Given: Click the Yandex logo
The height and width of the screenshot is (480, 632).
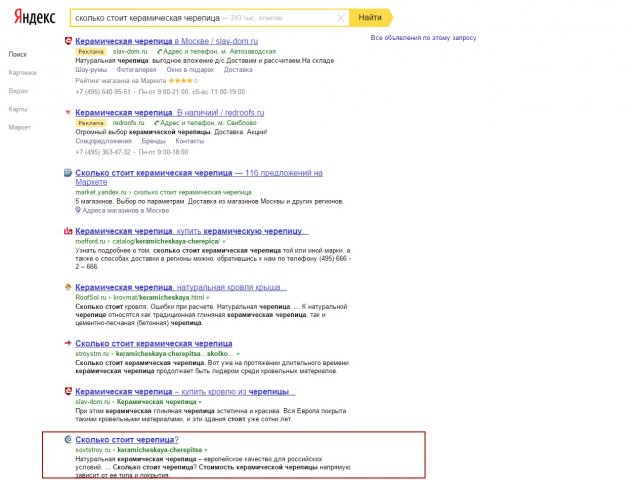Looking at the screenshot, I should click(35, 18).
